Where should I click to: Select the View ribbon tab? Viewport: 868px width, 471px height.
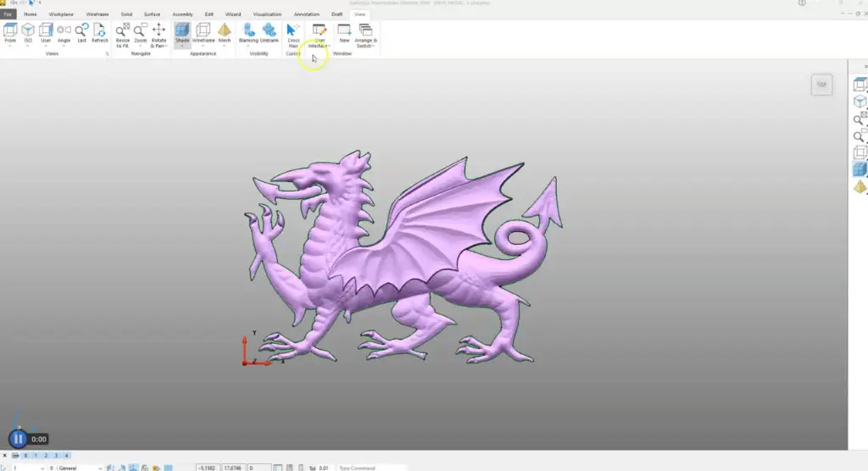coord(359,14)
